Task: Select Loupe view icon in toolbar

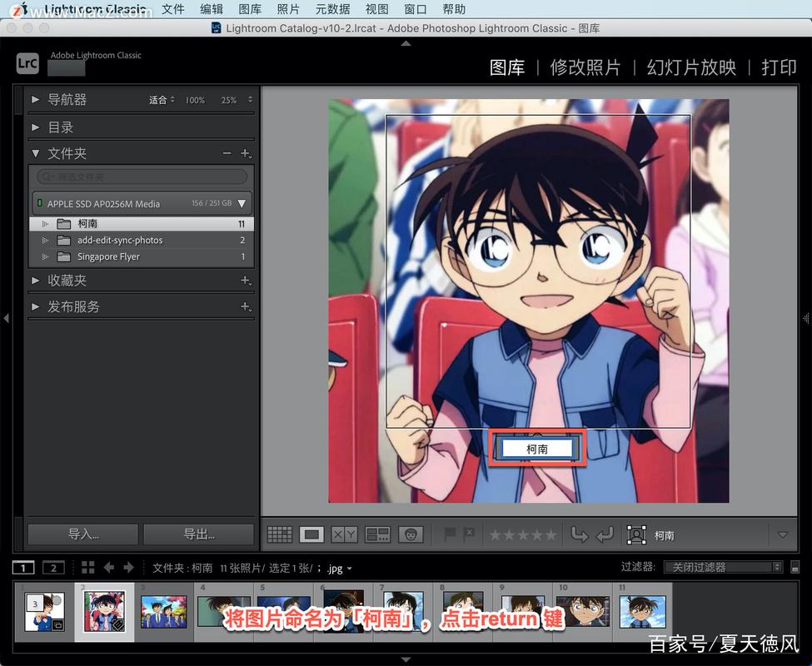Action: click(x=311, y=534)
